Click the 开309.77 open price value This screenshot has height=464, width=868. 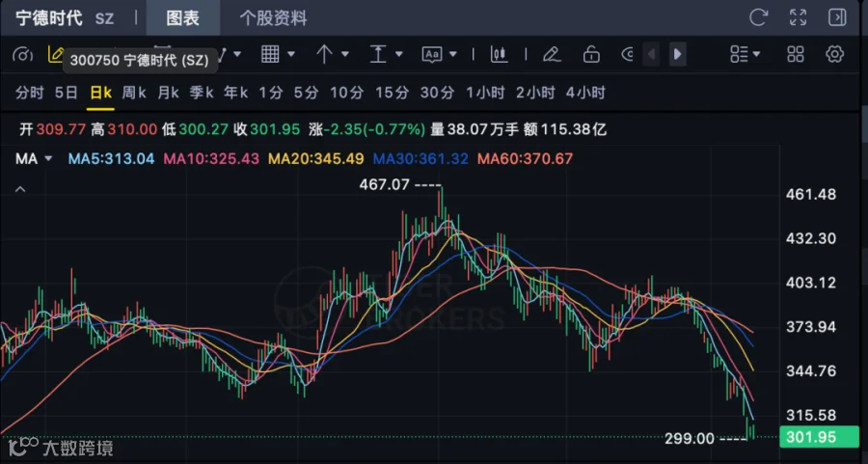coord(53,130)
